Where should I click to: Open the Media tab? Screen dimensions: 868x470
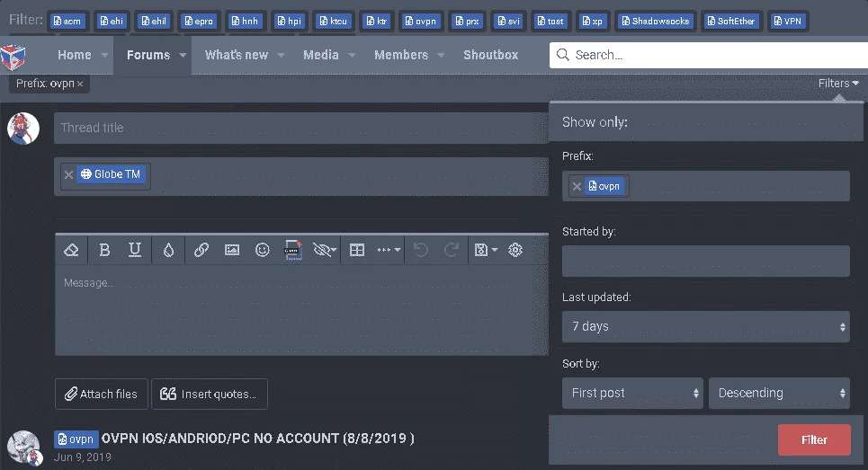coord(321,56)
